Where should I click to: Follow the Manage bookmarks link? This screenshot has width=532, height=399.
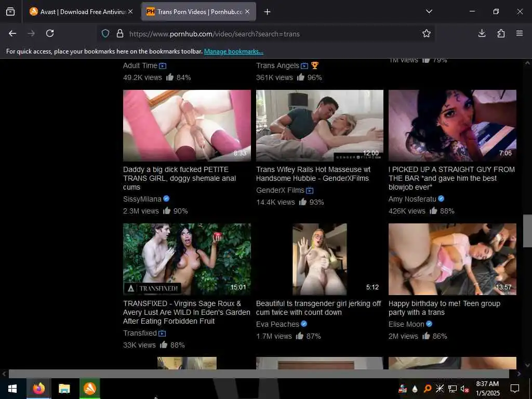pyautogui.click(x=233, y=51)
